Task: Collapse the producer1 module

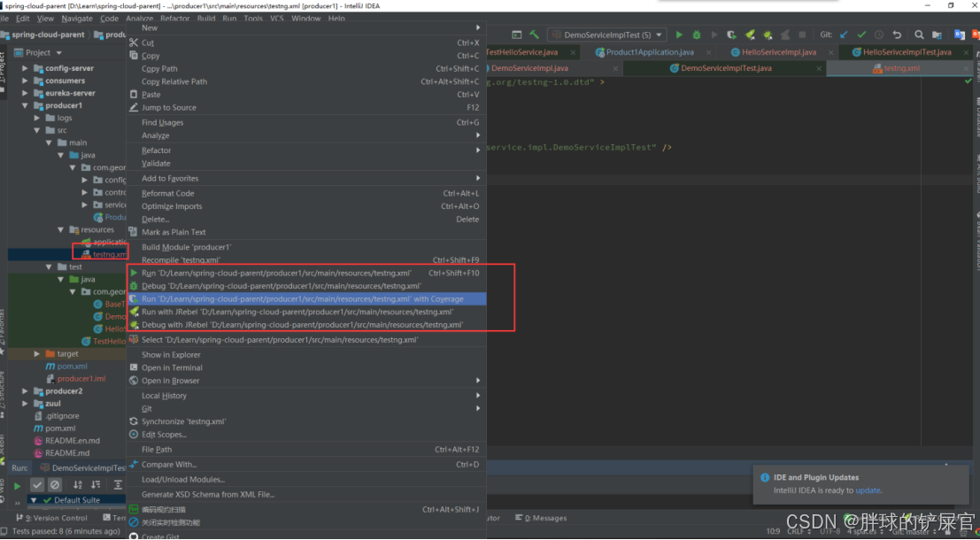Action: click(25, 105)
